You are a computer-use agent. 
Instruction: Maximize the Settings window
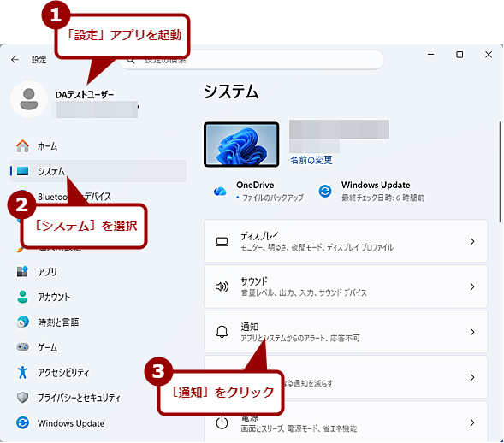tap(460, 55)
